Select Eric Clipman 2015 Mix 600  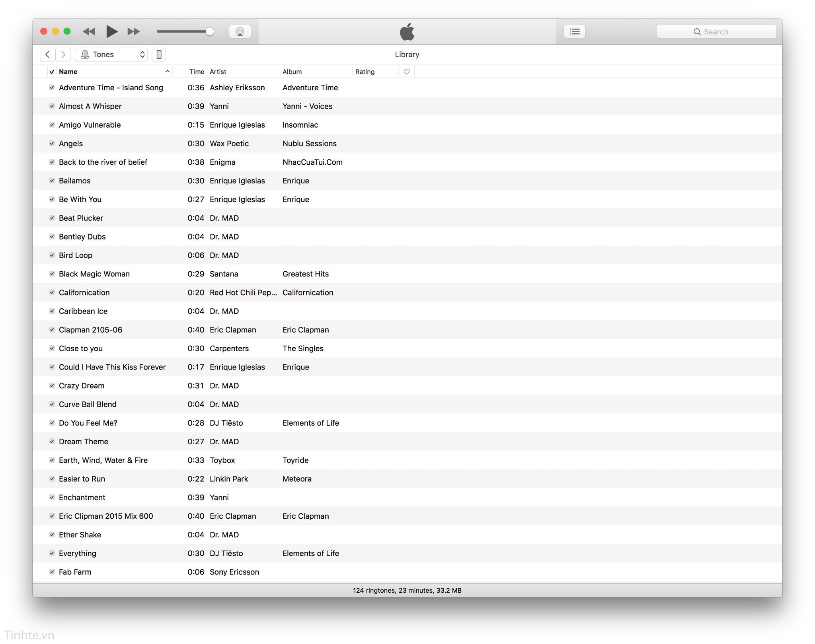[x=106, y=516]
